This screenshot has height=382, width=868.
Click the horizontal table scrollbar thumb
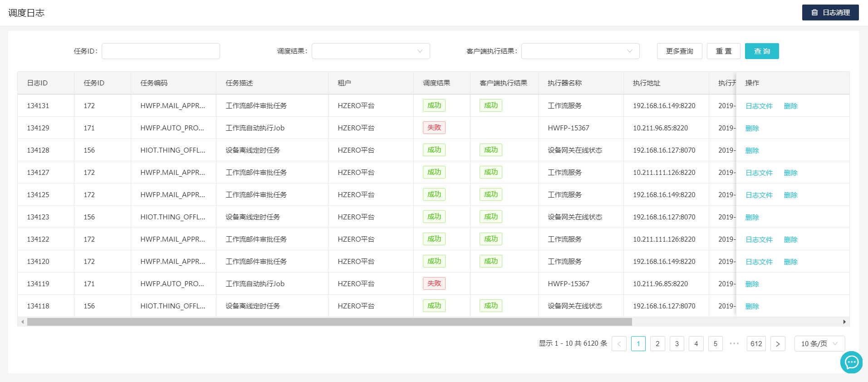(x=329, y=322)
